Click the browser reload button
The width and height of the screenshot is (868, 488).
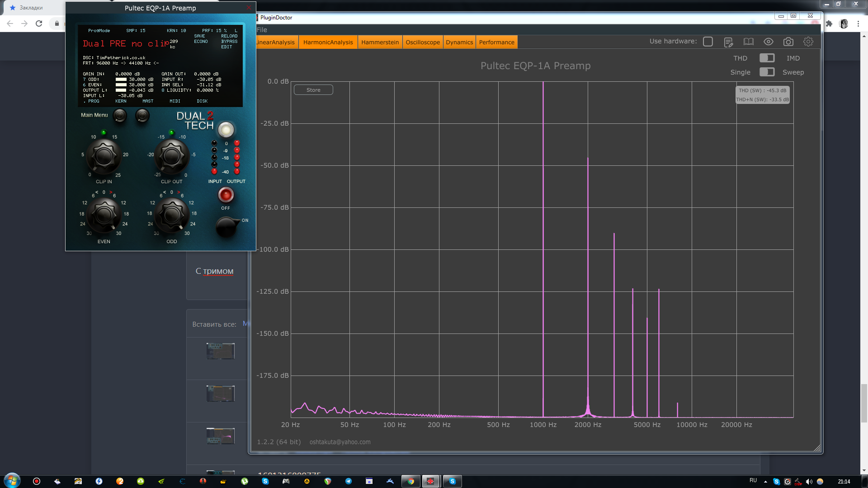coord(39,23)
